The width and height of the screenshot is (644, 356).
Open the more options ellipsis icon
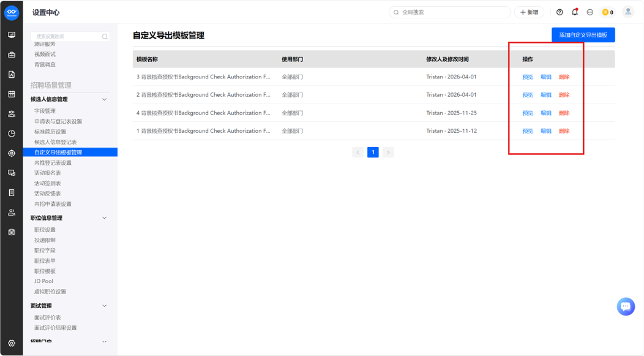pos(590,12)
